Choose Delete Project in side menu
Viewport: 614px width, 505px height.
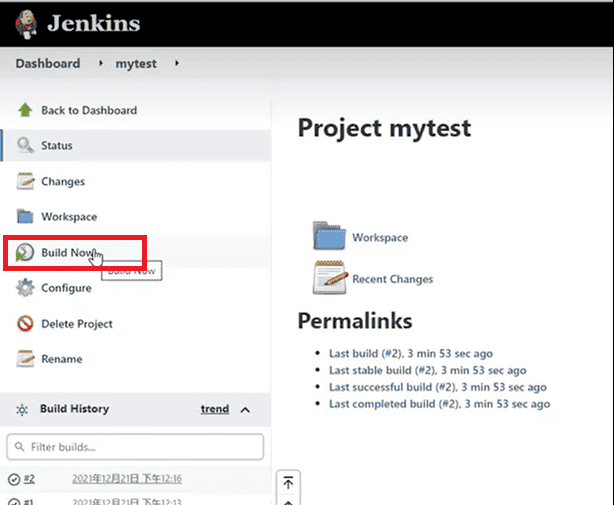pyautogui.click(x=77, y=324)
